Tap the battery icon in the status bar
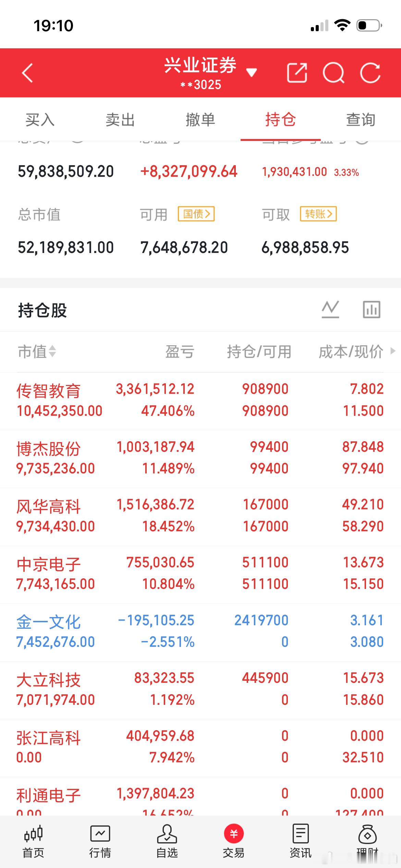 [369, 25]
